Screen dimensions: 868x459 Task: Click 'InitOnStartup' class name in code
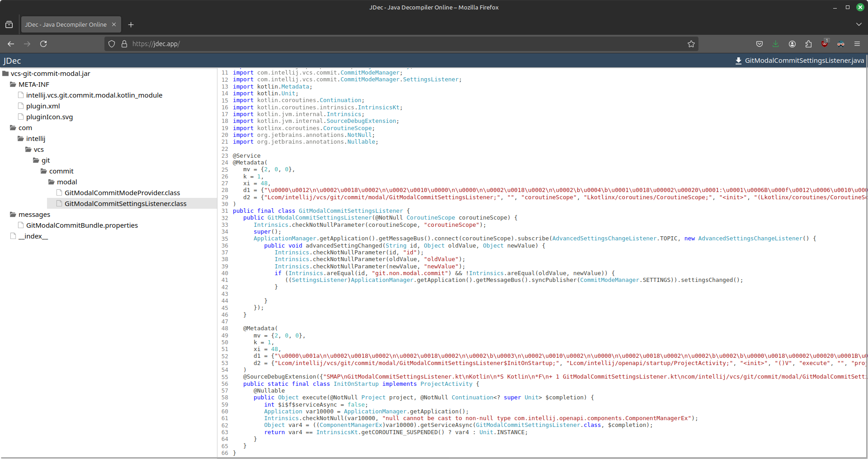[356, 384]
